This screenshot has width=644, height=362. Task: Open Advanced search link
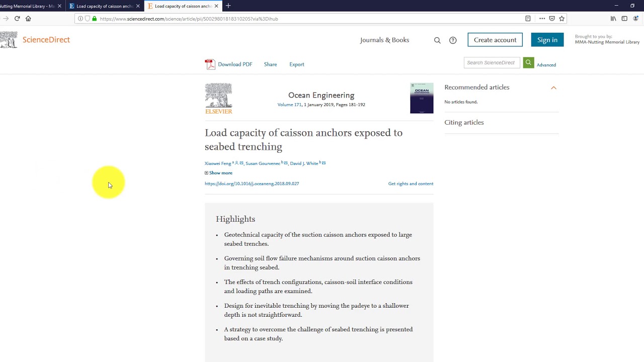546,65
